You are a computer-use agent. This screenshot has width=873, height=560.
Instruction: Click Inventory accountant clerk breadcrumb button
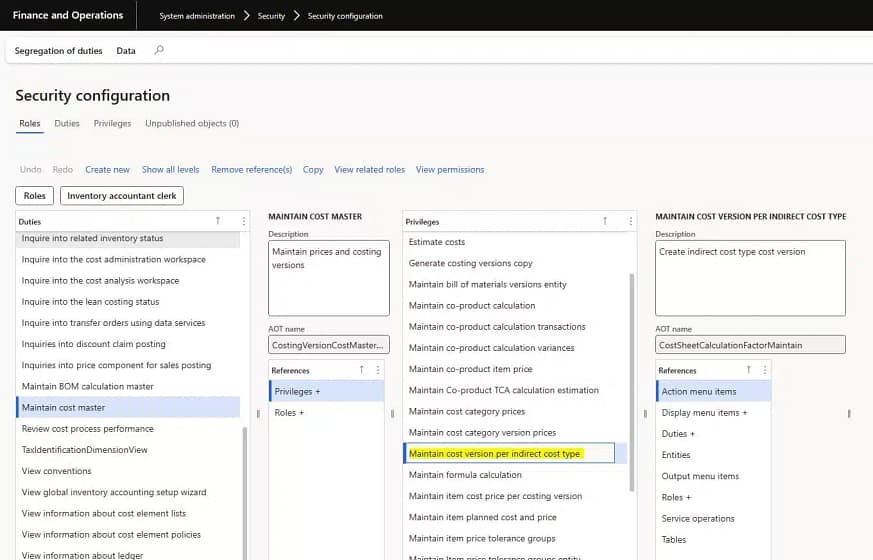pos(122,196)
